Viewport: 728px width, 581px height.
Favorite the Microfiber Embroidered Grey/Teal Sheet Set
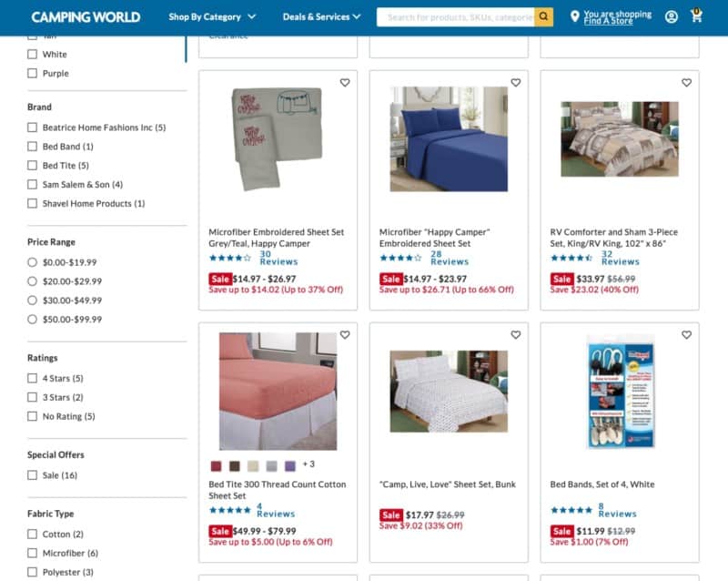(x=345, y=83)
